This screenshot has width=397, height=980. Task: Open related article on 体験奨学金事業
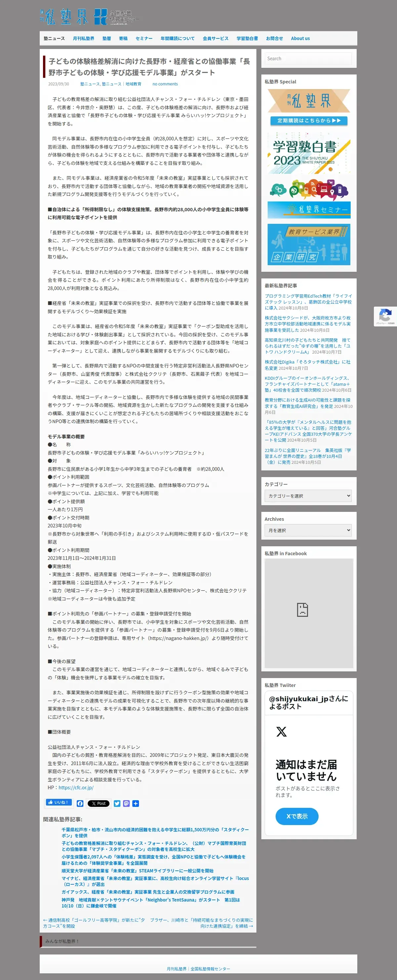pos(153,860)
